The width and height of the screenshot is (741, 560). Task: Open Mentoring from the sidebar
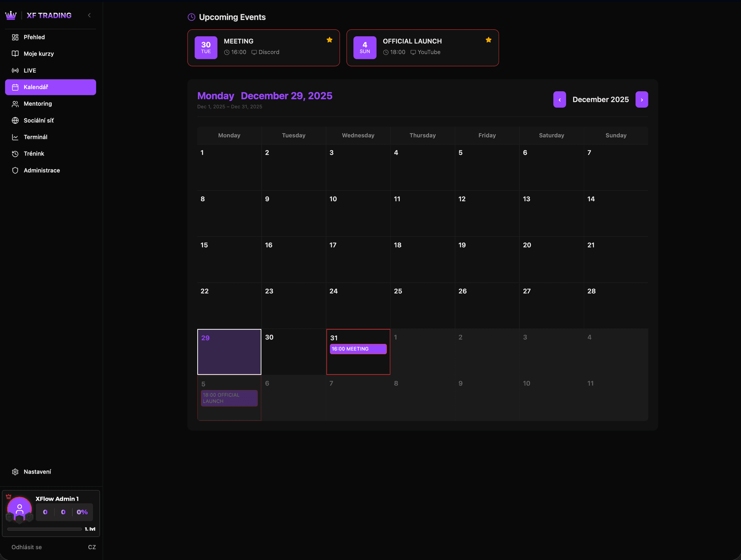[x=37, y=104]
